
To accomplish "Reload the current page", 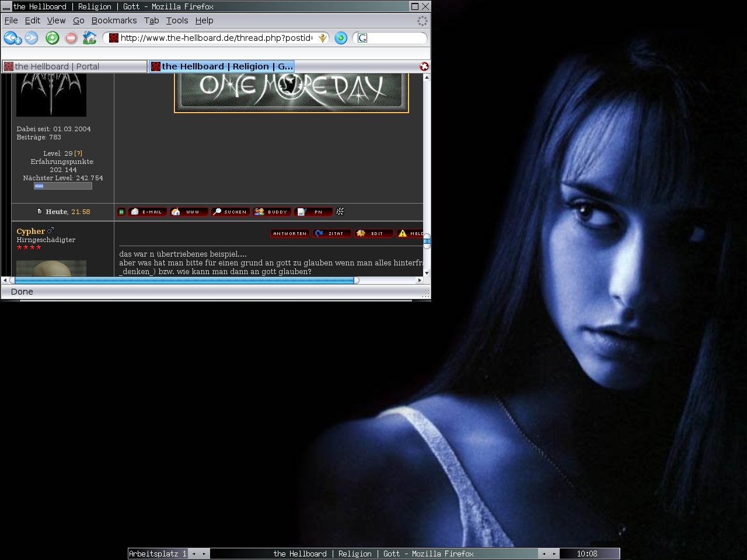I will (52, 38).
